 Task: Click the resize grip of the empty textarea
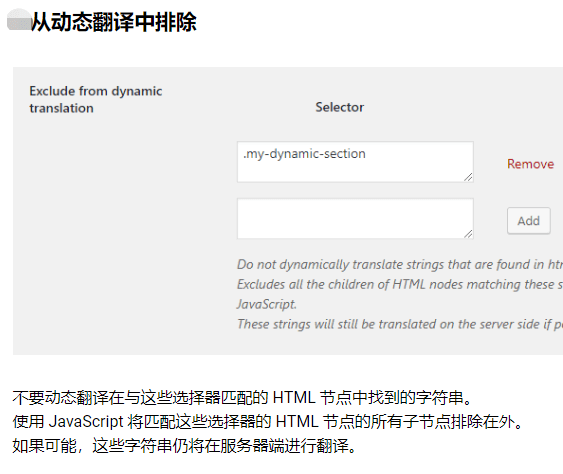[468, 234]
